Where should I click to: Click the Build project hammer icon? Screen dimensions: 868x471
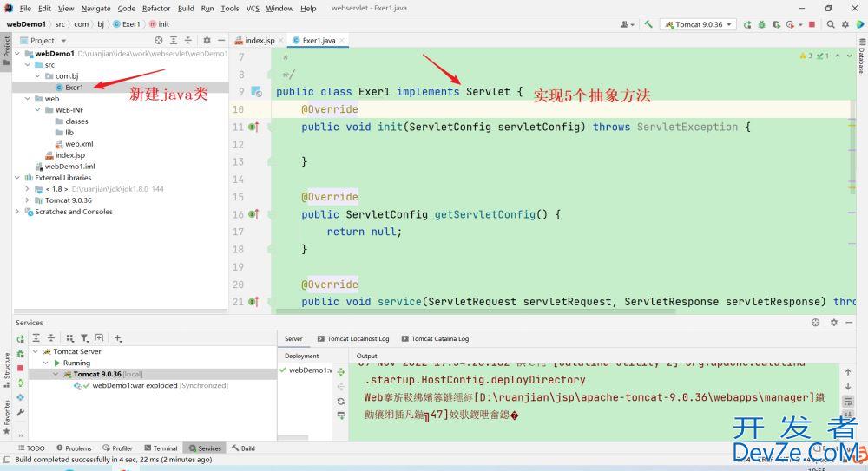[x=648, y=24]
